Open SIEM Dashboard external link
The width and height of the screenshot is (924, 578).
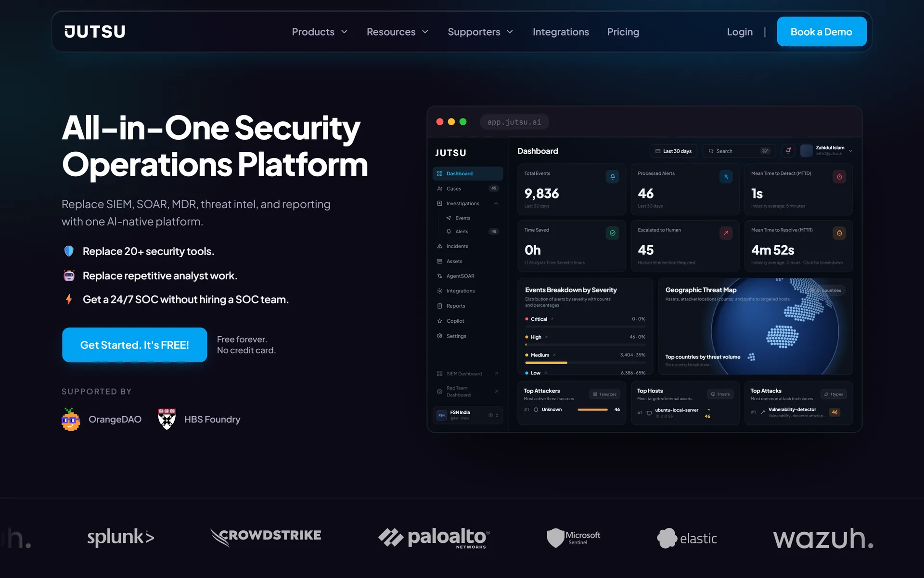[468, 374]
